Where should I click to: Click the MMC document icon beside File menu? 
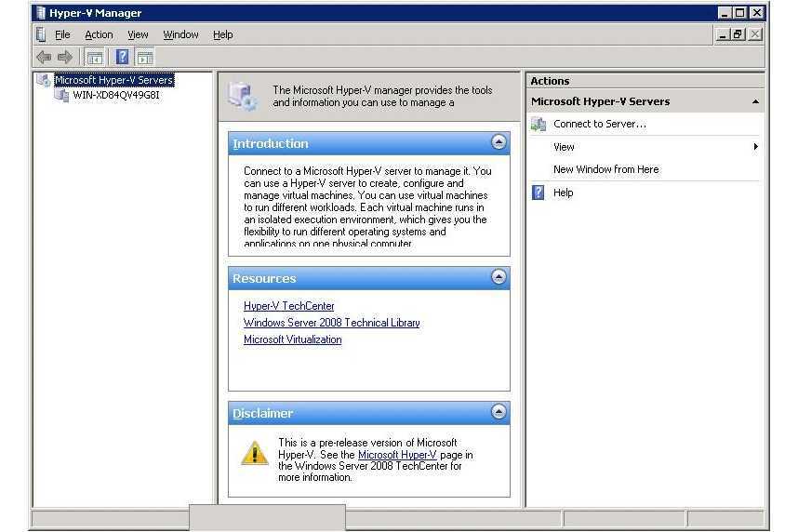[41, 34]
